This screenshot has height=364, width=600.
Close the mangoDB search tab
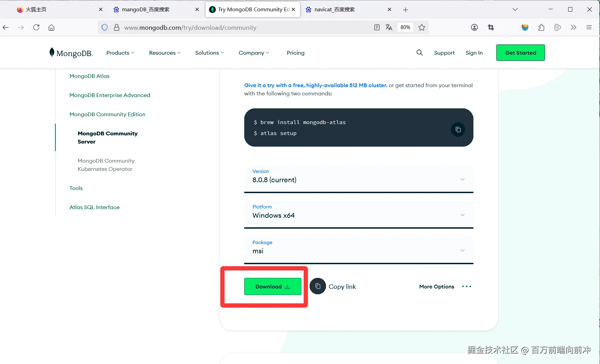click(x=197, y=10)
